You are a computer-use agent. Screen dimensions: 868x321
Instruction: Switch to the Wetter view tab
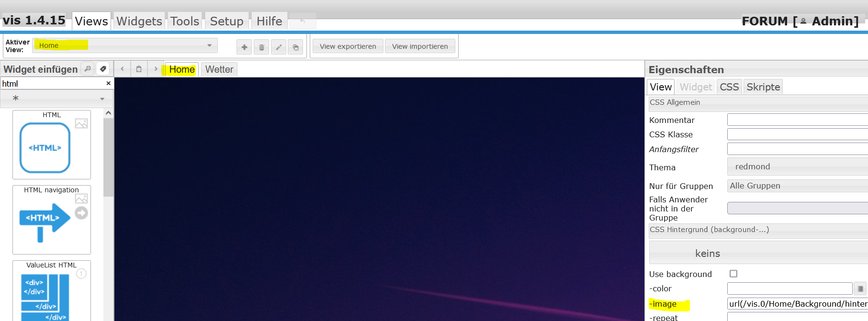pyautogui.click(x=219, y=69)
